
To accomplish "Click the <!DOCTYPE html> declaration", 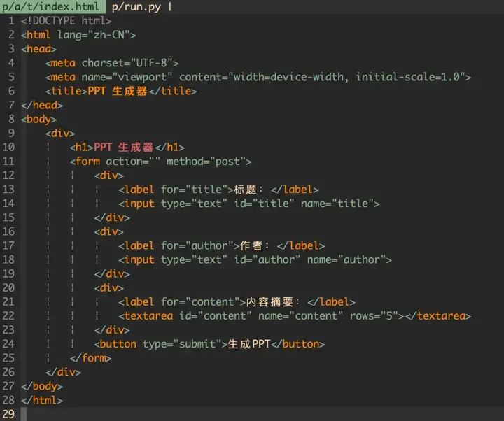I will click(66, 21).
